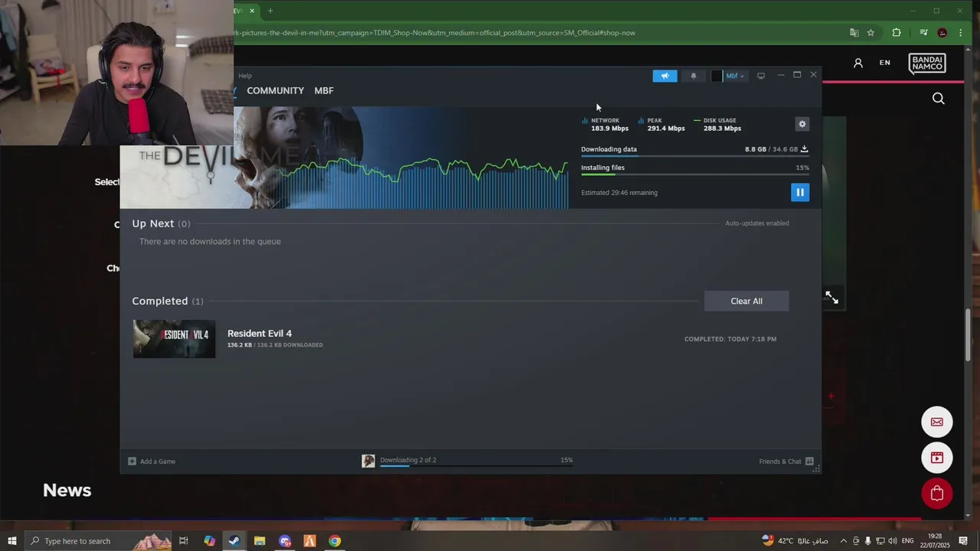The width and height of the screenshot is (980, 551).
Task: Bookmark this page with star icon
Action: (x=871, y=33)
